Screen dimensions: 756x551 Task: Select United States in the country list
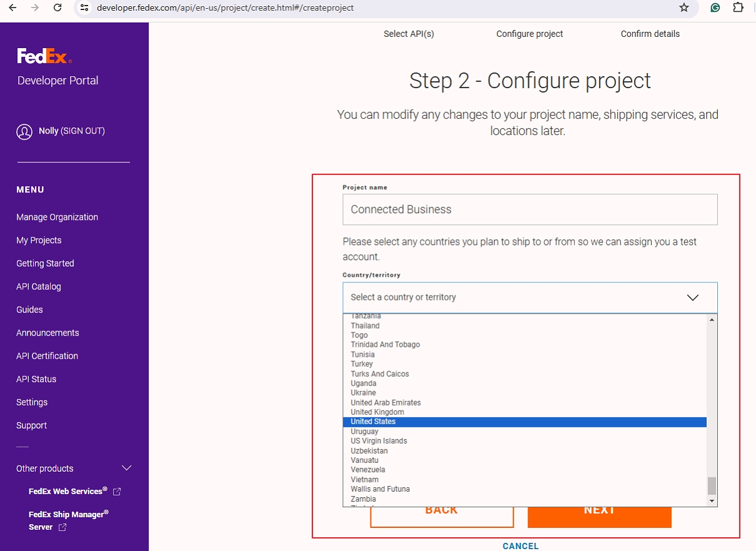[525, 422]
